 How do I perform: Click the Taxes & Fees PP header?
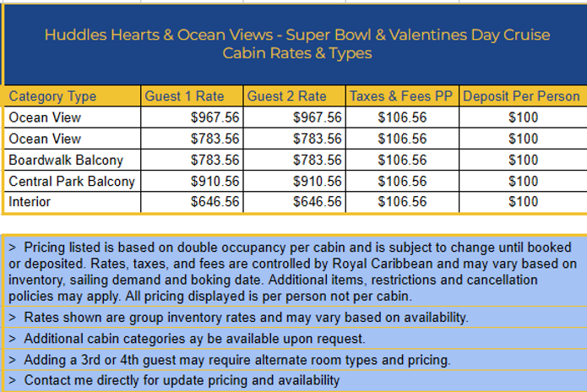click(x=402, y=96)
